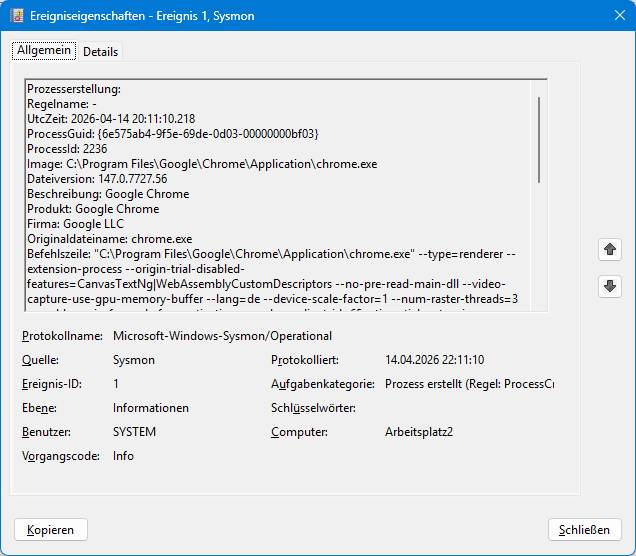This screenshot has width=636, height=556.
Task: Go to previous event with up arrow
Action: (x=610, y=249)
